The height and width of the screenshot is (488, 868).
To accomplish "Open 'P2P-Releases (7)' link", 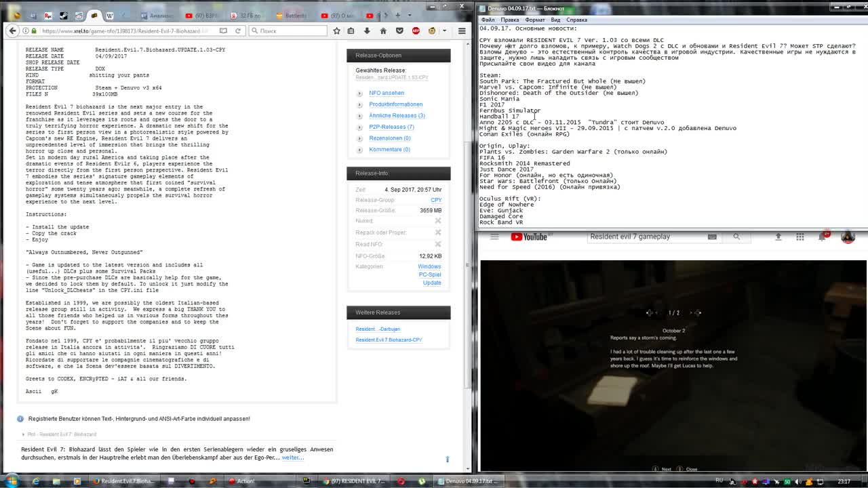I will pyautogui.click(x=391, y=127).
